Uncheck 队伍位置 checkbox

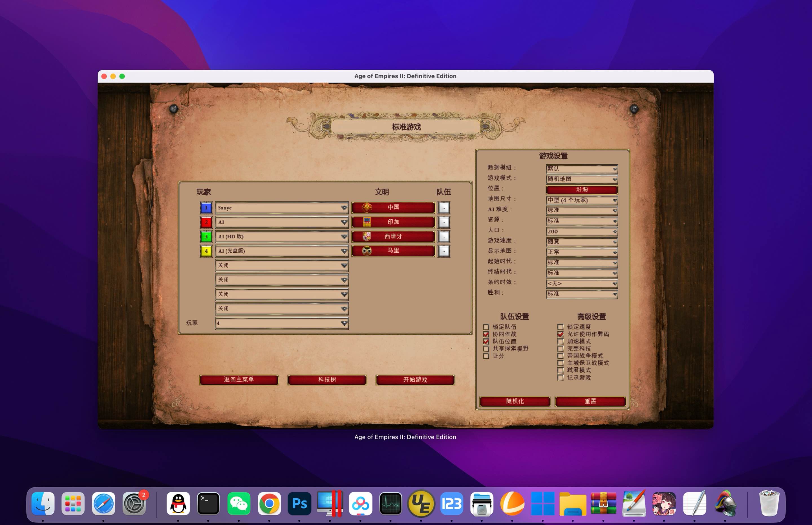(486, 341)
